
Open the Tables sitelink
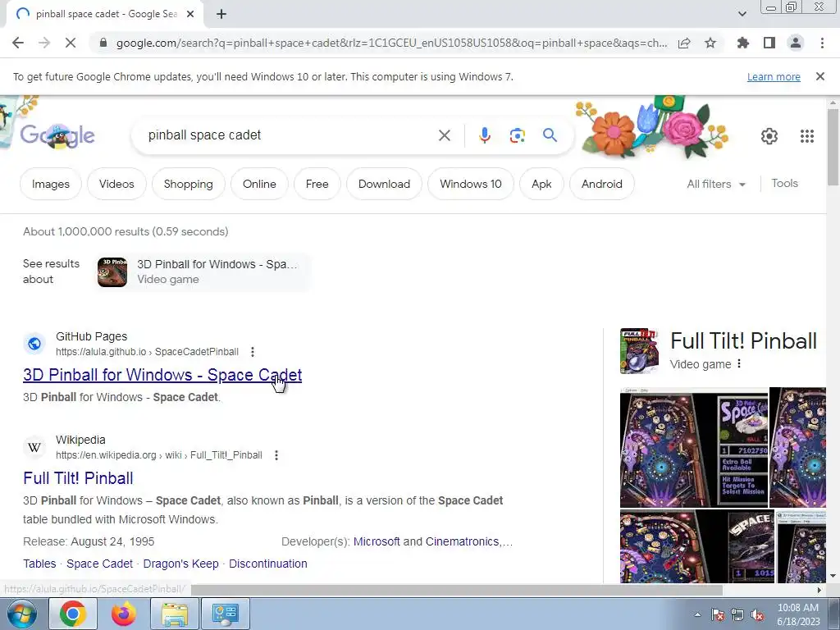click(39, 564)
